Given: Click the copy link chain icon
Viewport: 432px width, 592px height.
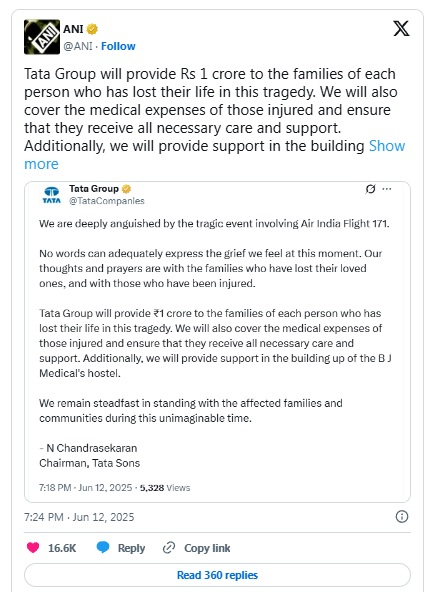Looking at the screenshot, I should (169, 548).
